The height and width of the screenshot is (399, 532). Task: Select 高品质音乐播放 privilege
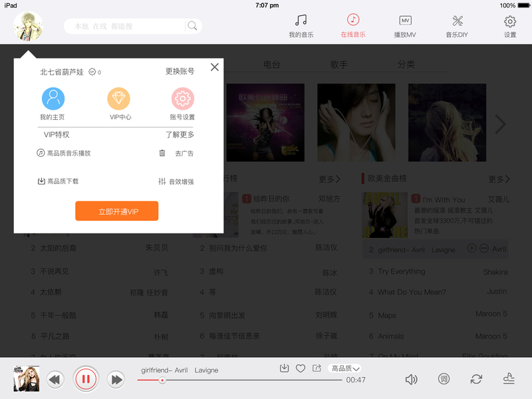coord(64,153)
